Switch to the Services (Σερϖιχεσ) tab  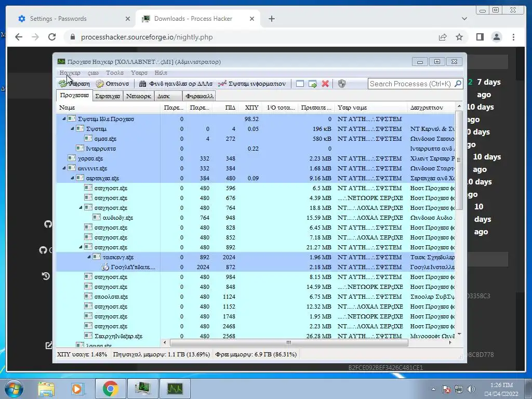(108, 96)
